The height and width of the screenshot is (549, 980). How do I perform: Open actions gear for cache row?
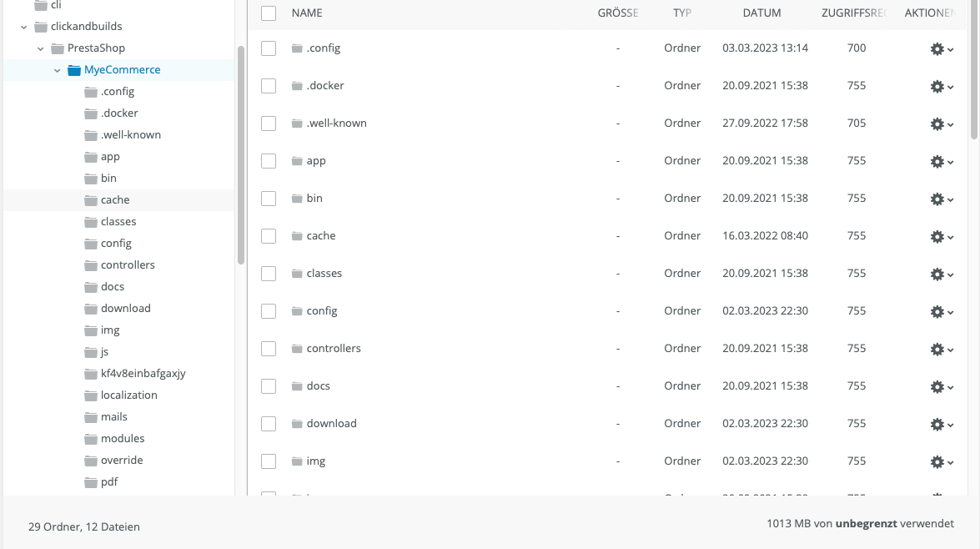pos(937,237)
